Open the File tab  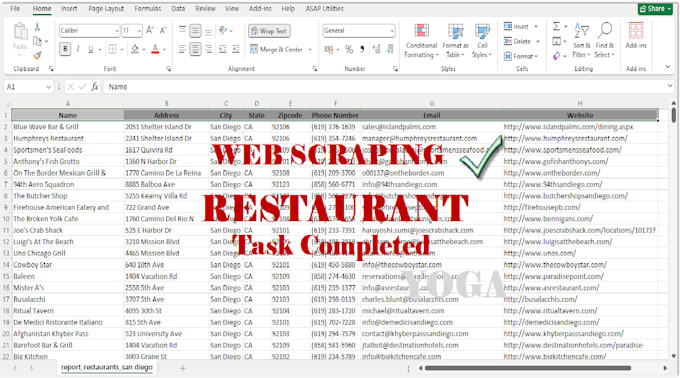15,8
